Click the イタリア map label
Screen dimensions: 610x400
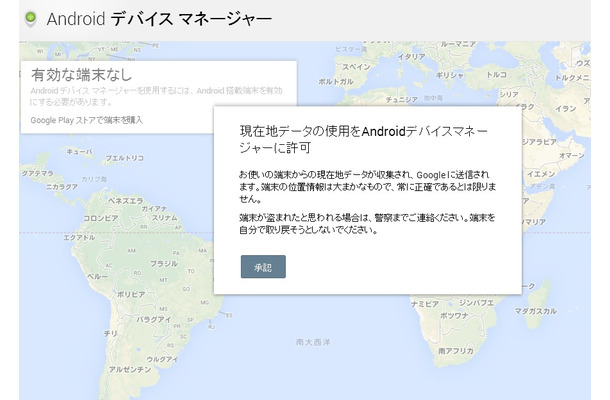(x=412, y=57)
